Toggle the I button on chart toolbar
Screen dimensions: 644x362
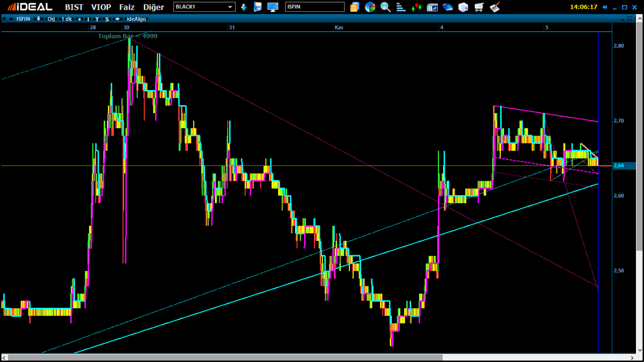[89, 19]
